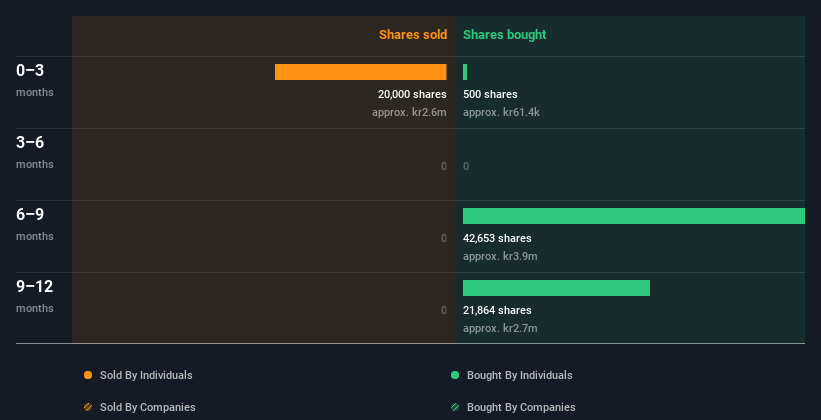Click the 0–3 months row label
821x420 pixels.
click(35, 80)
